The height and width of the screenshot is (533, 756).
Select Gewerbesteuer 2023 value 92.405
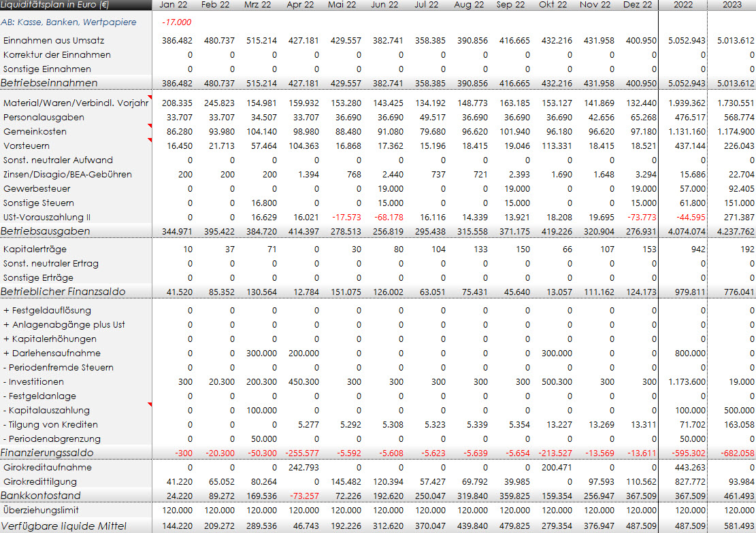click(x=738, y=188)
